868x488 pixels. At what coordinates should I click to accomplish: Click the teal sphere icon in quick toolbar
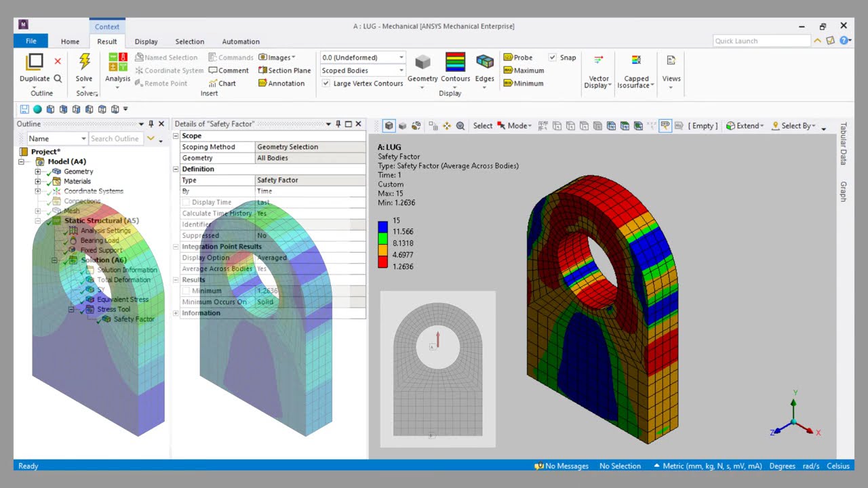[37, 109]
